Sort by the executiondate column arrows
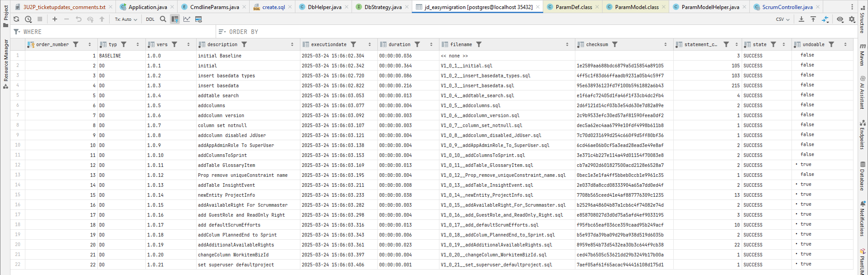Viewport: 868px width, 275px height. 370,44
